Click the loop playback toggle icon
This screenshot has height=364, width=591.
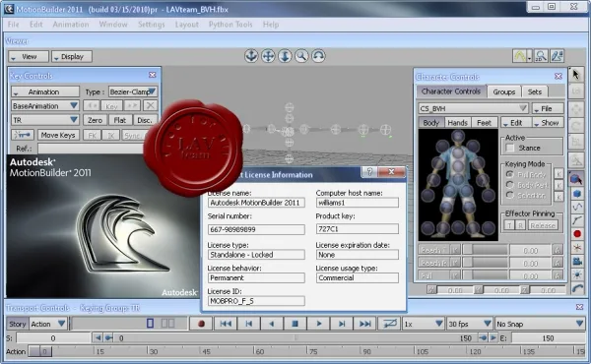click(x=389, y=324)
